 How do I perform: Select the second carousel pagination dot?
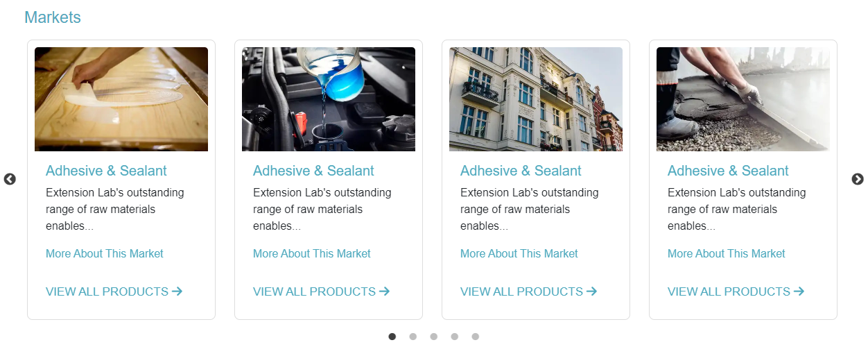coord(413,337)
